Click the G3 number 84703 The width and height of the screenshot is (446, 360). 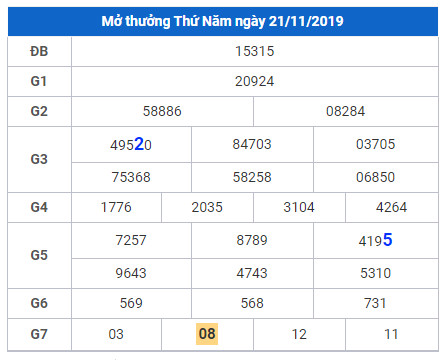click(x=252, y=144)
